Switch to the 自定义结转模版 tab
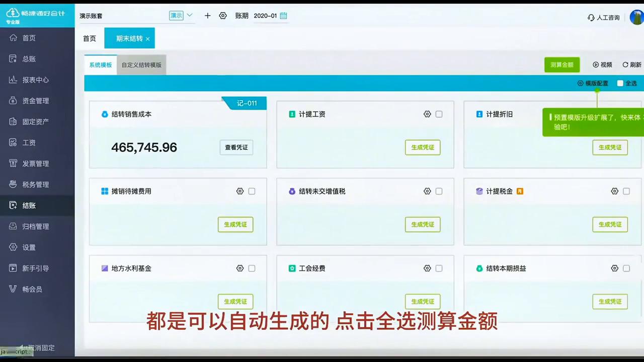Viewport: 644px width, 362px height. coord(141,65)
